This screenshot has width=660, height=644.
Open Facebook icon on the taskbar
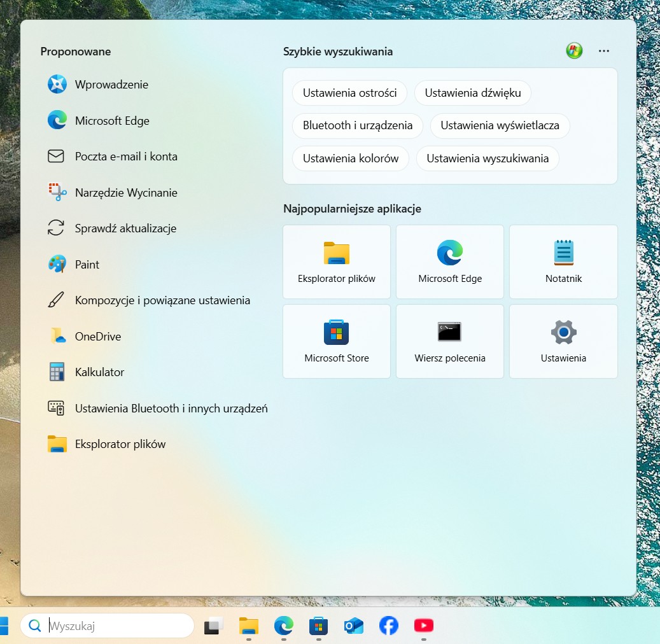coord(388,626)
